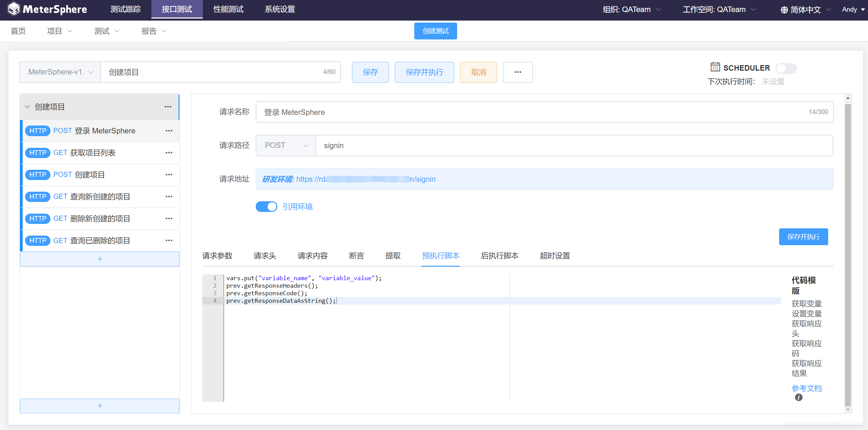Switch to the 请求头 tab

pos(265,256)
